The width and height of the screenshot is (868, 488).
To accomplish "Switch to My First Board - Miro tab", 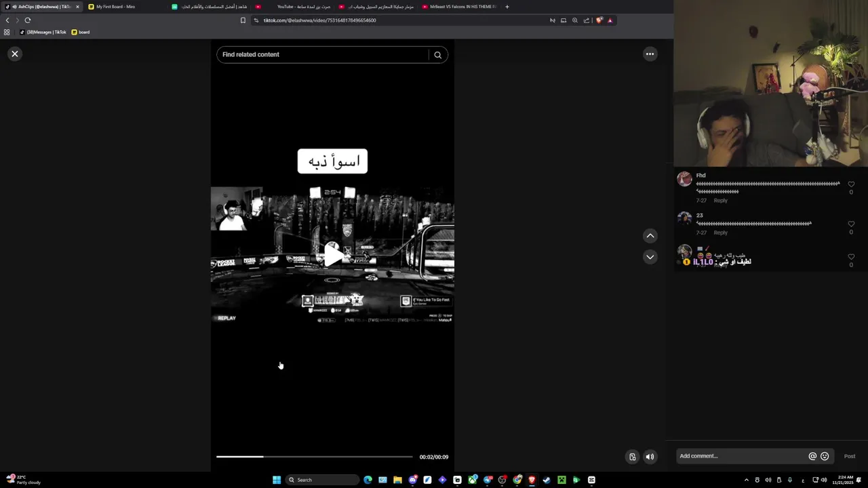I will 125,7.
